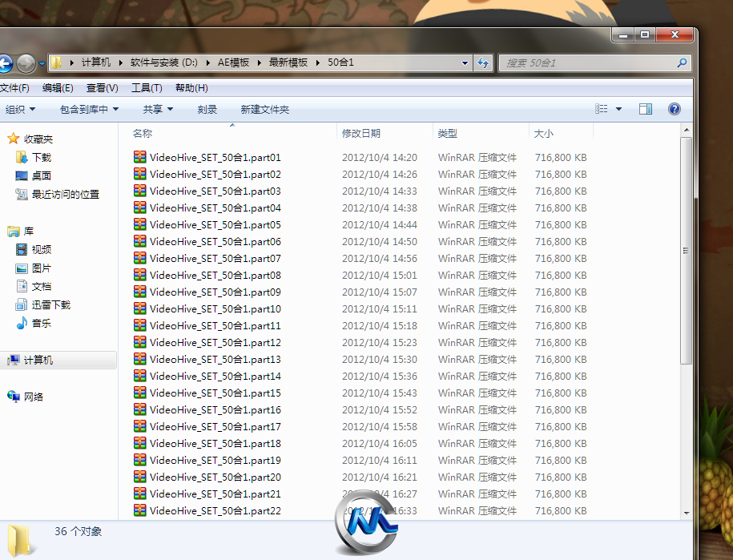Click the Back navigation arrow button
Viewport: 733px width, 560px height.
tap(5, 63)
